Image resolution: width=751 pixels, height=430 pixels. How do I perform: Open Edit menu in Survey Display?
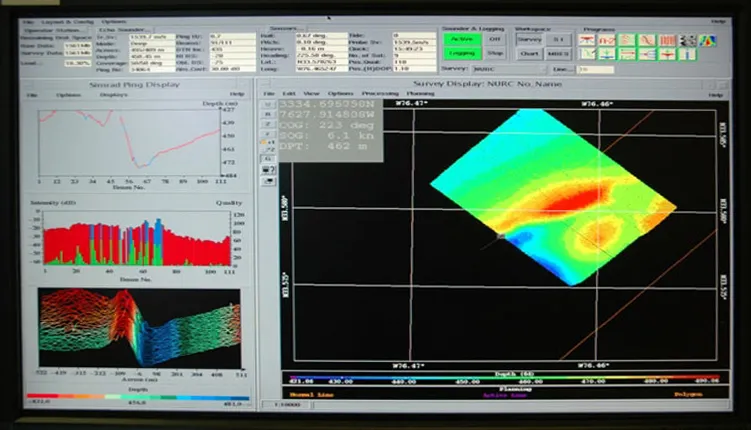(289, 93)
